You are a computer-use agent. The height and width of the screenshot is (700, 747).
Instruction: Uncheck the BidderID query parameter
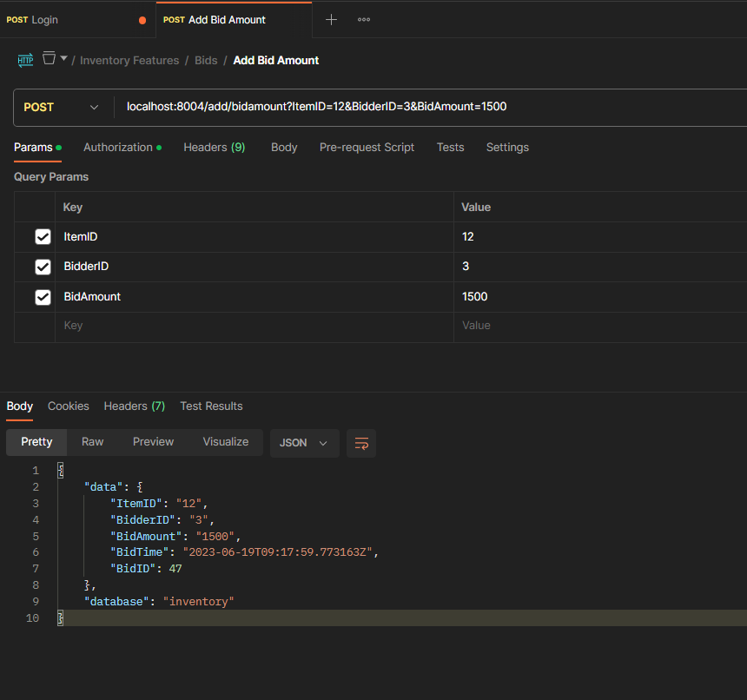coord(43,267)
